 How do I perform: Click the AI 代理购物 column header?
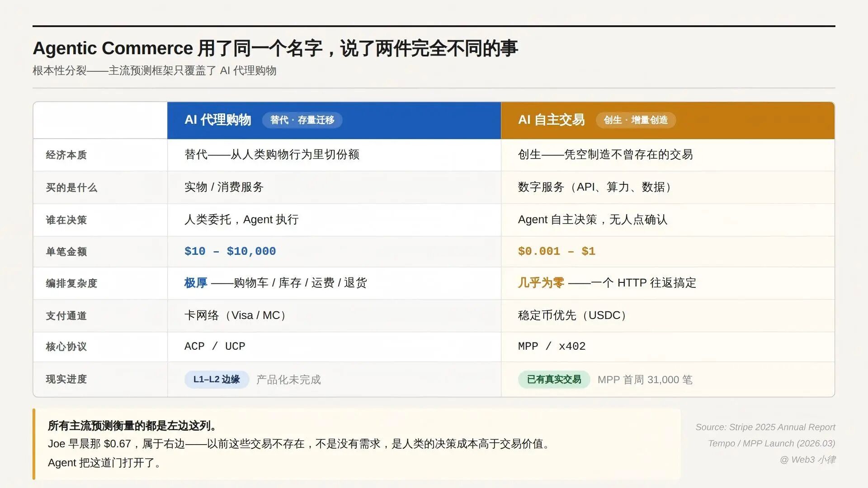(x=217, y=120)
